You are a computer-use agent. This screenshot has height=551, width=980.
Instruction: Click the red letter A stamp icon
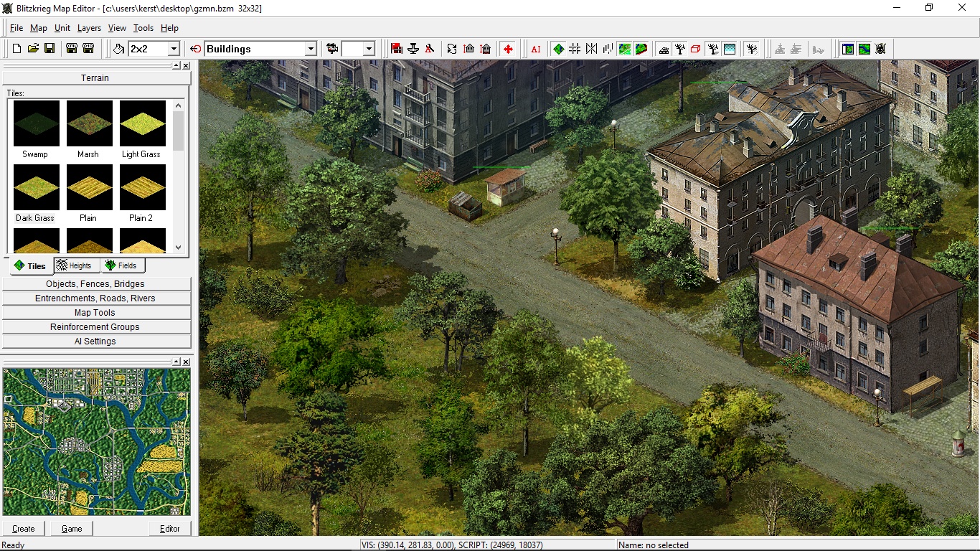[430, 49]
